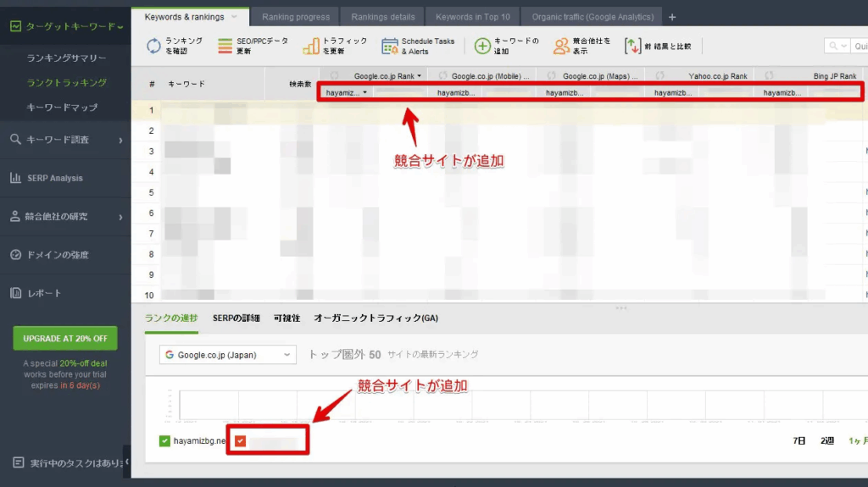This screenshot has width=868, height=487.
Task: Click the トラフィックを更新 icon
Action: (311, 46)
